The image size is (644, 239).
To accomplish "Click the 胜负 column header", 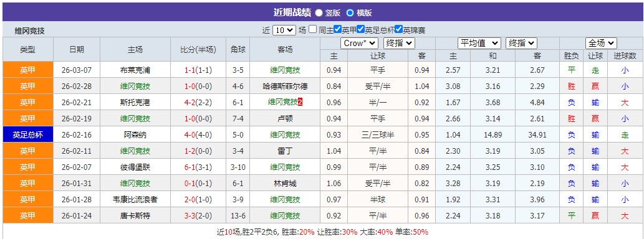I will [x=571, y=56].
